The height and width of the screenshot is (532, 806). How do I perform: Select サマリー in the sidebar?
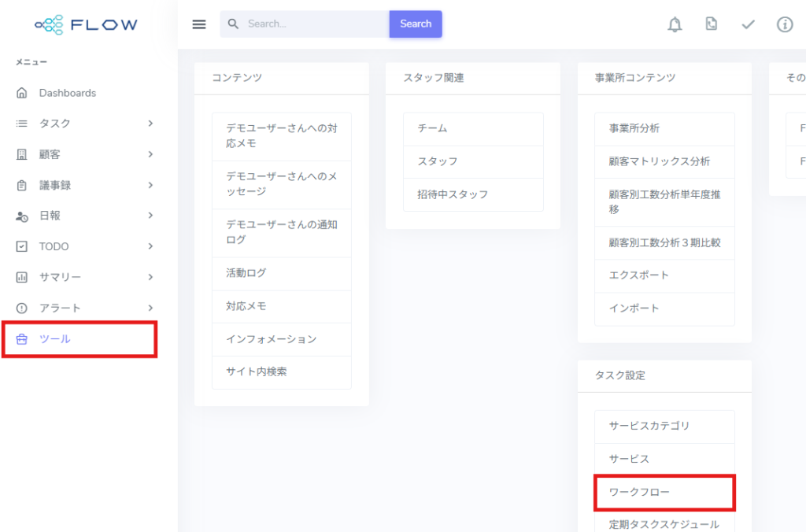[x=60, y=277]
